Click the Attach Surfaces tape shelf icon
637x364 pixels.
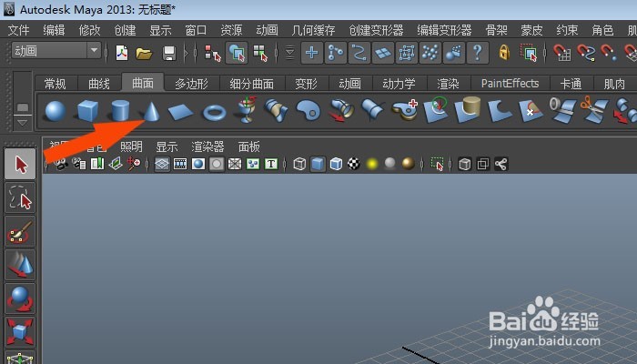coord(562,110)
